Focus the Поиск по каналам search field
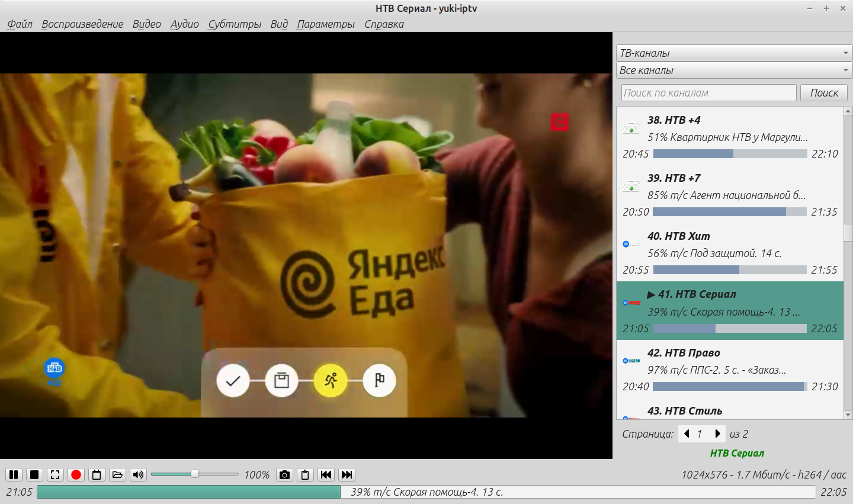 [x=709, y=92]
